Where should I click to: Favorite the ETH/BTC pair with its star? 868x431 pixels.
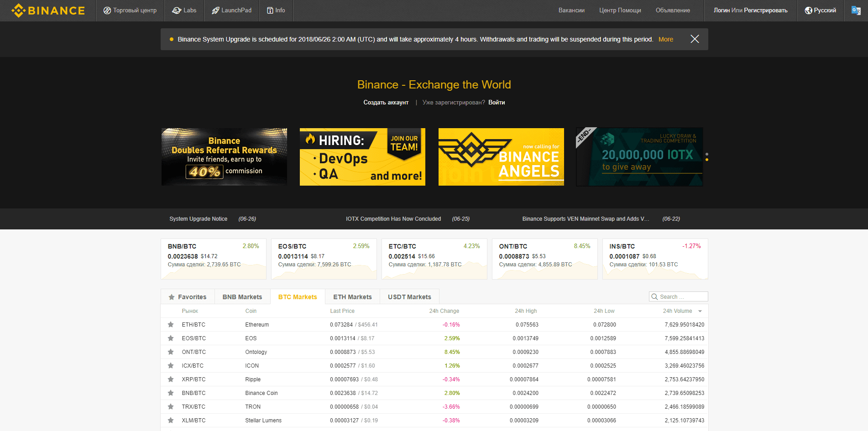171,324
